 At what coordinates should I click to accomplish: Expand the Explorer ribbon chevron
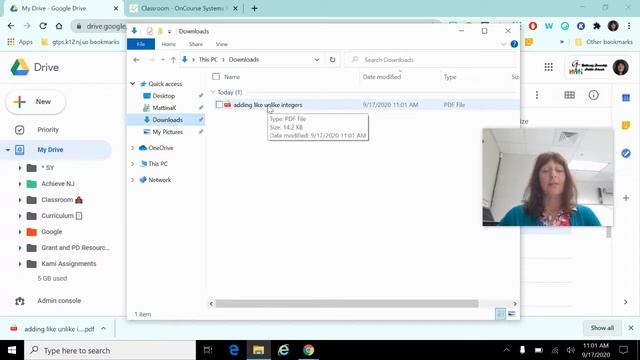coord(504,44)
